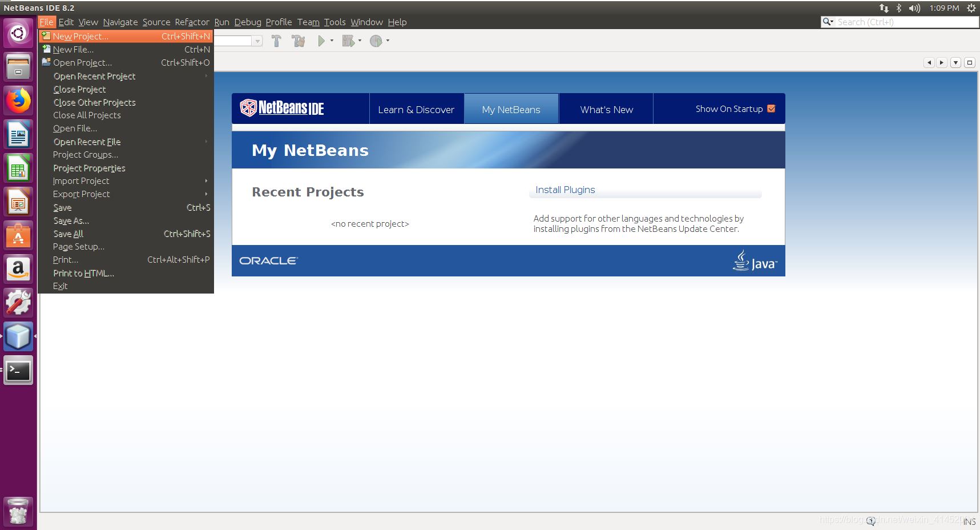Click the green Run Project play icon

point(321,41)
